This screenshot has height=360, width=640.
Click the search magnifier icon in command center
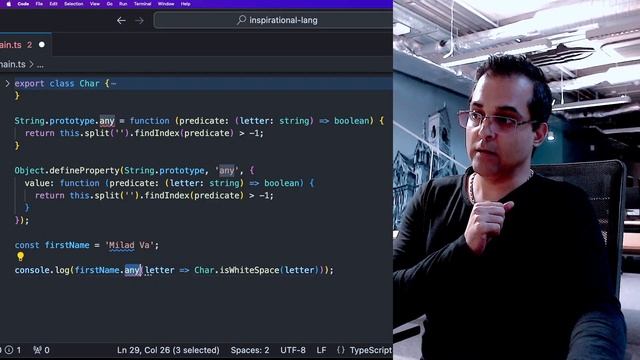click(x=242, y=20)
